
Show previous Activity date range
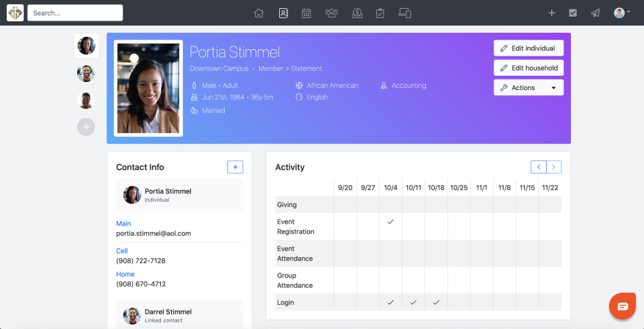click(x=538, y=167)
